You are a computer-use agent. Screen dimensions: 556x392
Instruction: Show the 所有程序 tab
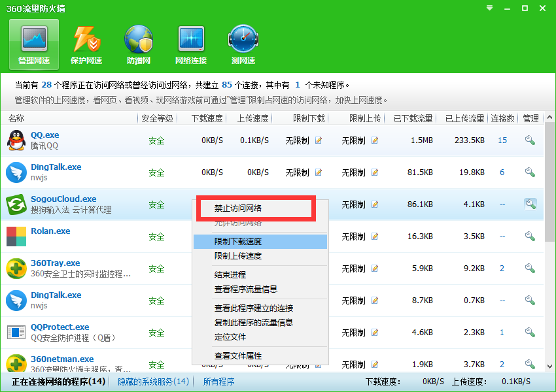pyautogui.click(x=218, y=382)
